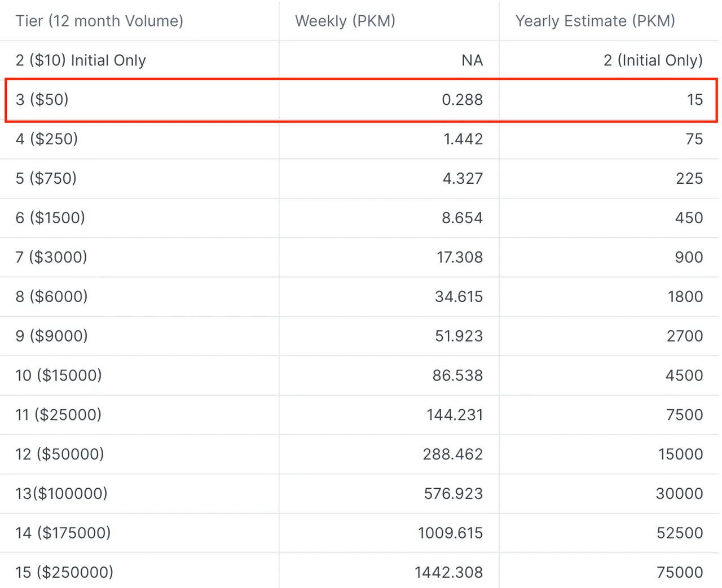Select the weekly value 17.308

460,257
